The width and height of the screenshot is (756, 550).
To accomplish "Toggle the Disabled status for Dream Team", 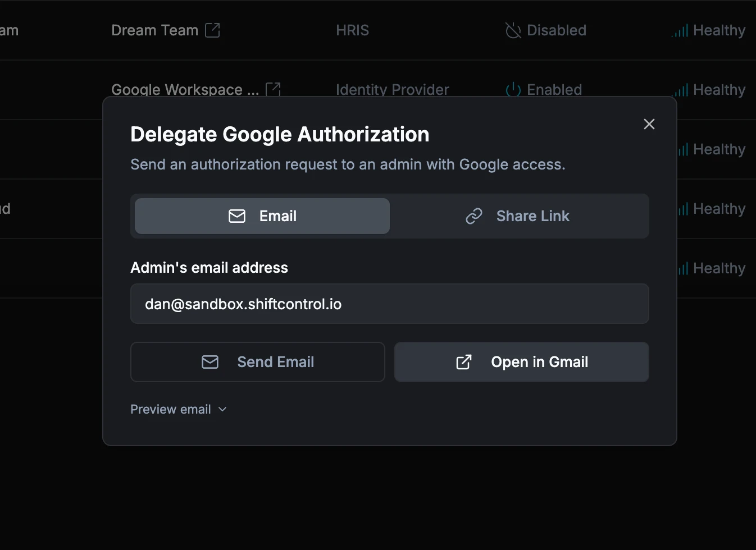I will 545,30.
